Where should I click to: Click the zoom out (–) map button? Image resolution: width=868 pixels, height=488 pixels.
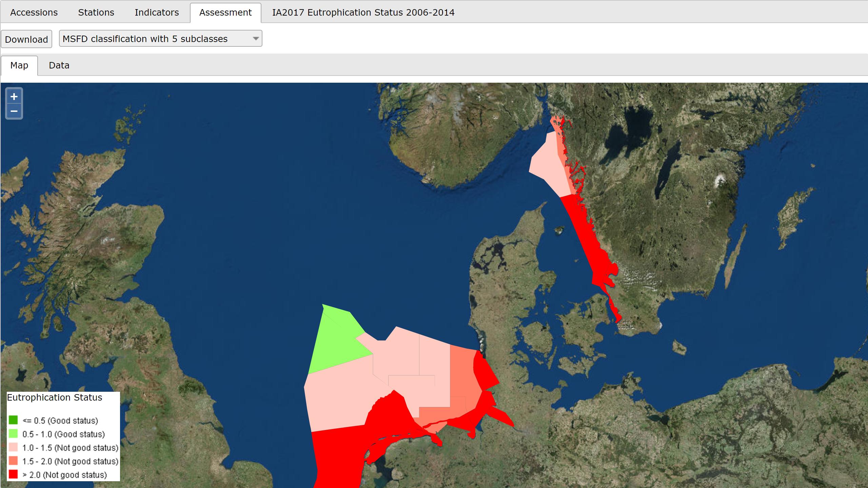click(x=14, y=111)
